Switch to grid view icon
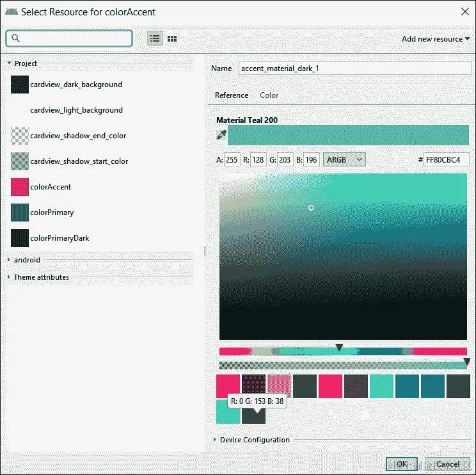The image size is (476, 475). pyautogui.click(x=172, y=38)
